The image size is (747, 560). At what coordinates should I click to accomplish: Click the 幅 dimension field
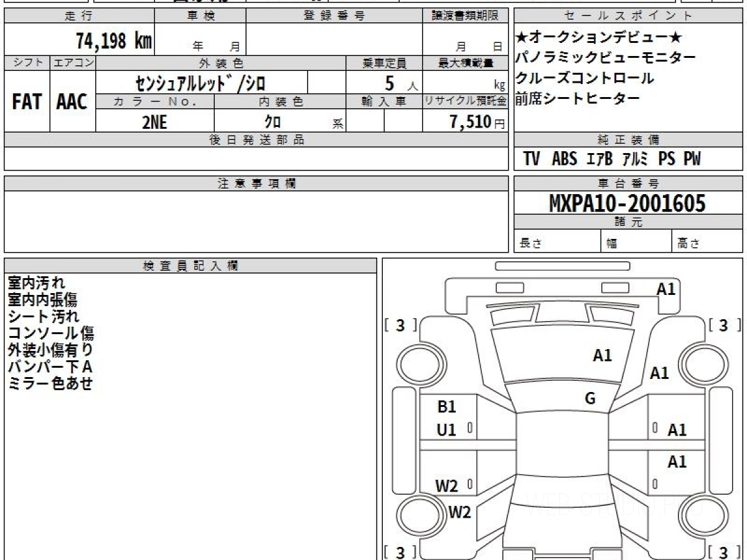point(636,241)
